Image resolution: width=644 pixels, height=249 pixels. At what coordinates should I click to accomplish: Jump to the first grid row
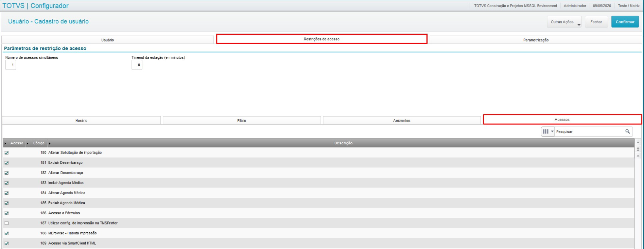638,142
